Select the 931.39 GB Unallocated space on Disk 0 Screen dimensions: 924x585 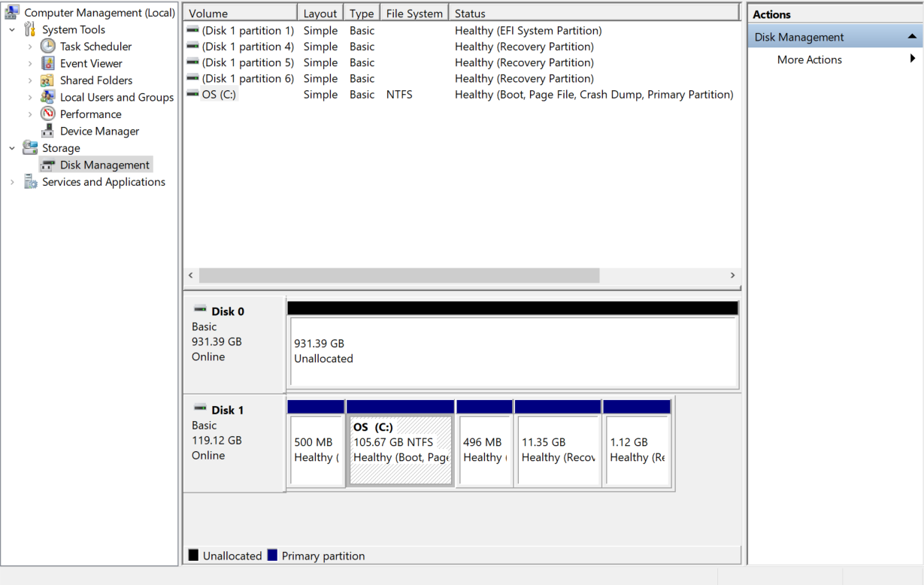tap(513, 351)
